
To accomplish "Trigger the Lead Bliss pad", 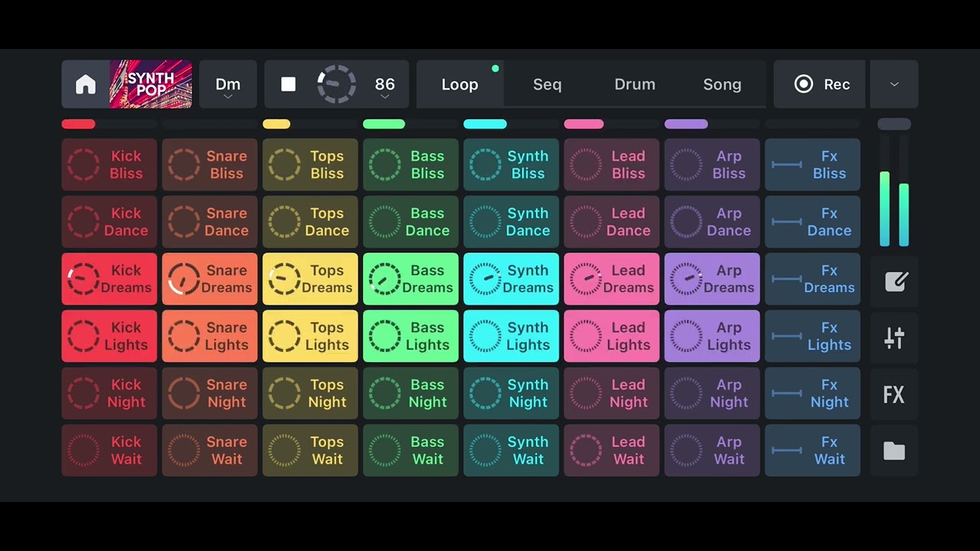I will [612, 165].
